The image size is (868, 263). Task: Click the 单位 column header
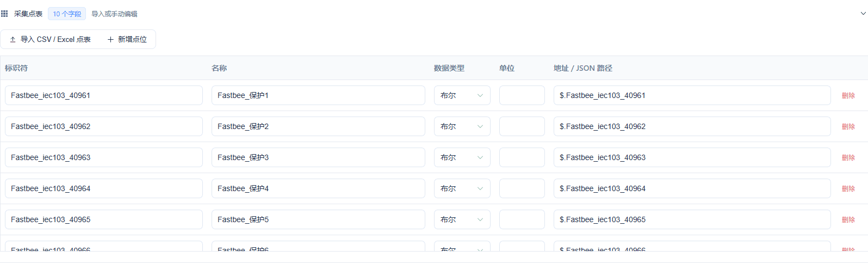pos(507,68)
